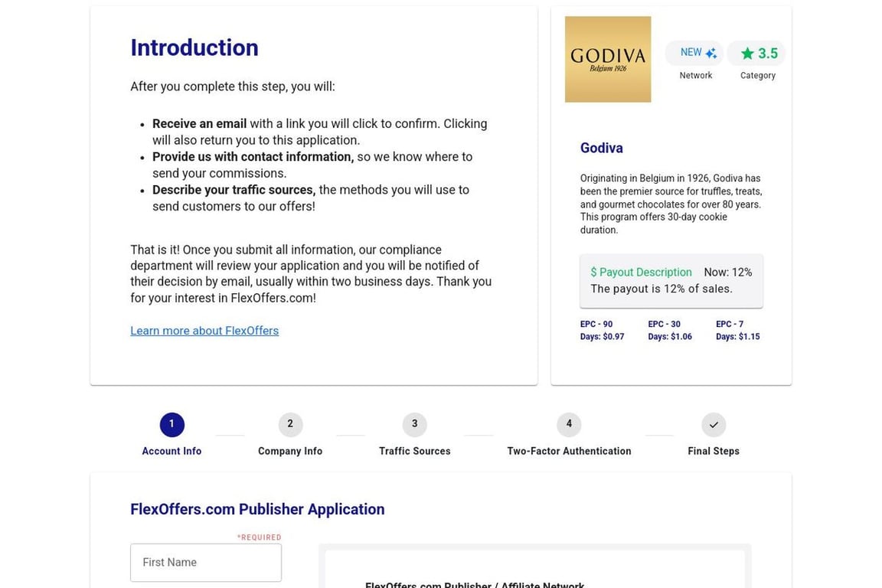Click the Godiva logo thumbnail
The image size is (882, 588).
pos(607,59)
